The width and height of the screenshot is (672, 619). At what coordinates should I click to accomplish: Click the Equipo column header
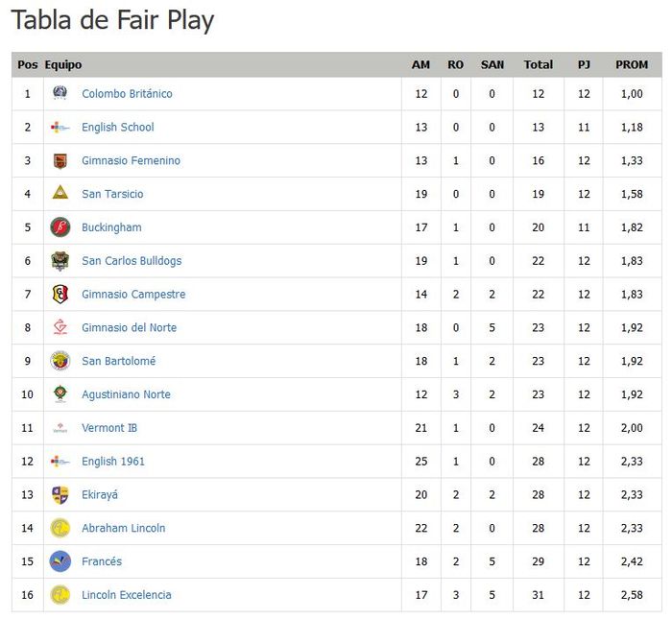pos(63,64)
